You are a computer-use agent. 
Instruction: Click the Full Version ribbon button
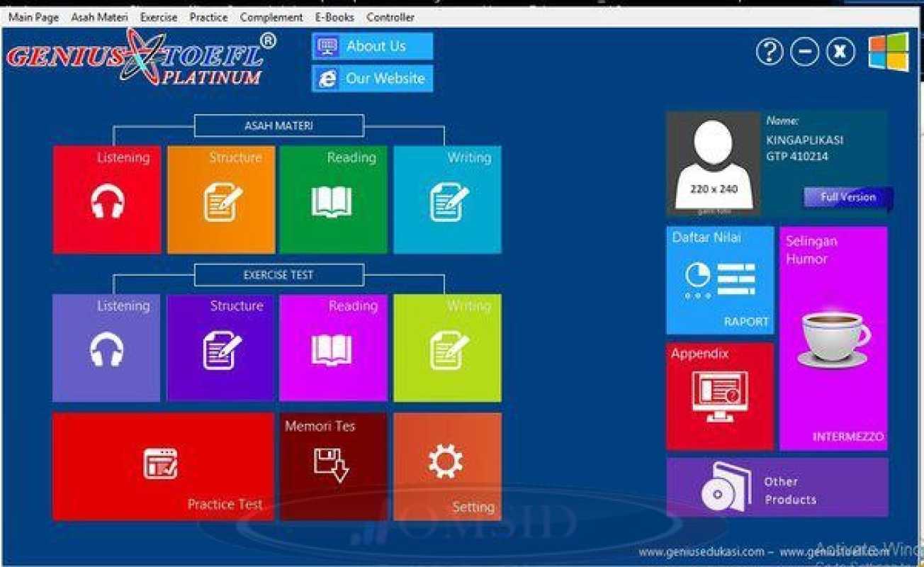(x=847, y=198)
